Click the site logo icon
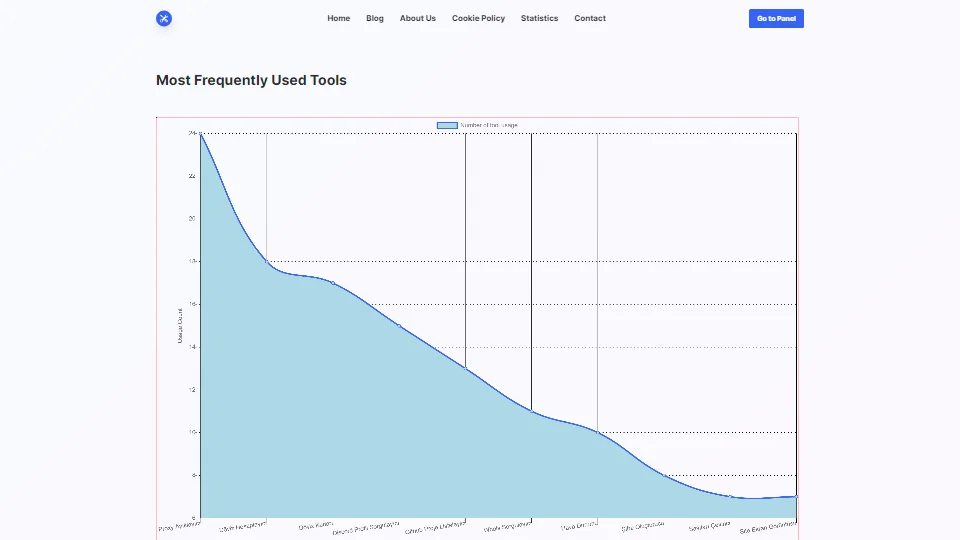 point(163,18)
